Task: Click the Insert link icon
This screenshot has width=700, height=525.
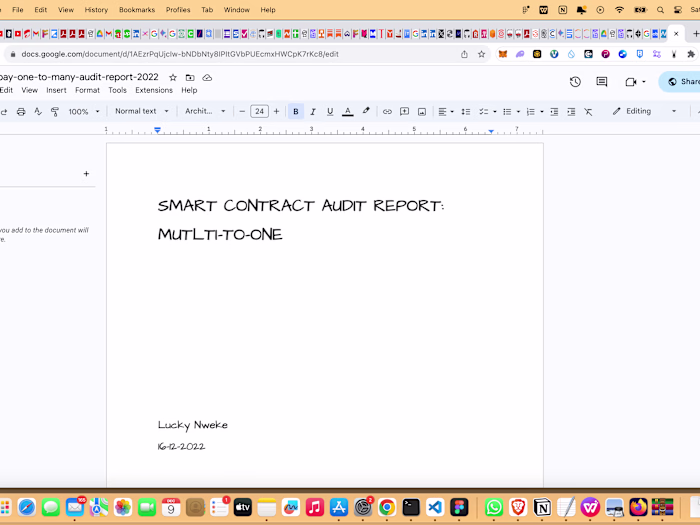Action: click(387, 112)
